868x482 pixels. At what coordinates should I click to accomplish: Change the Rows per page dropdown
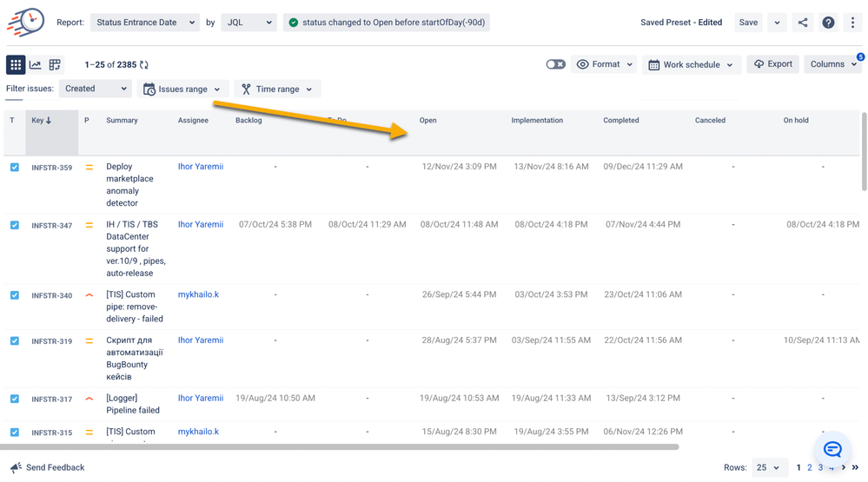[x=768, y=467]
